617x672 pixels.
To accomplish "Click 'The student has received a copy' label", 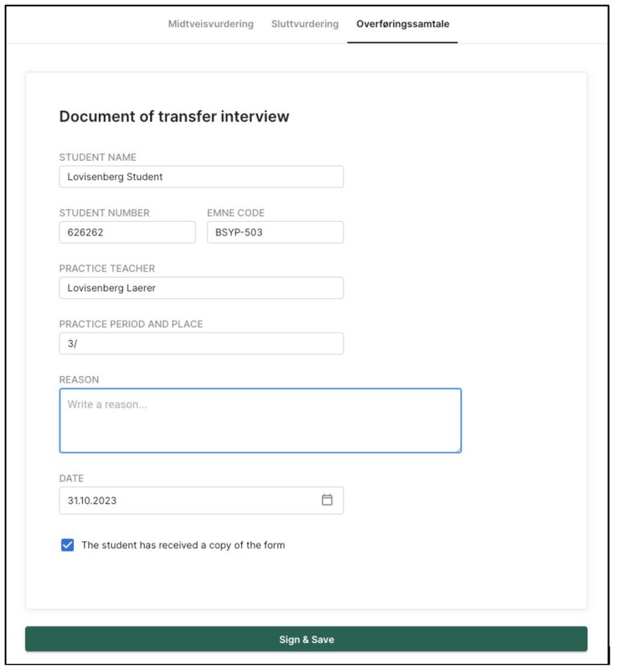I will coord(183,545).
